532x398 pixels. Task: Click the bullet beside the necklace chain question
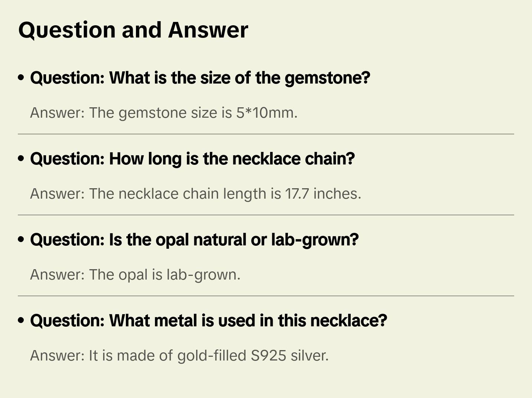(x=21, y=159)
